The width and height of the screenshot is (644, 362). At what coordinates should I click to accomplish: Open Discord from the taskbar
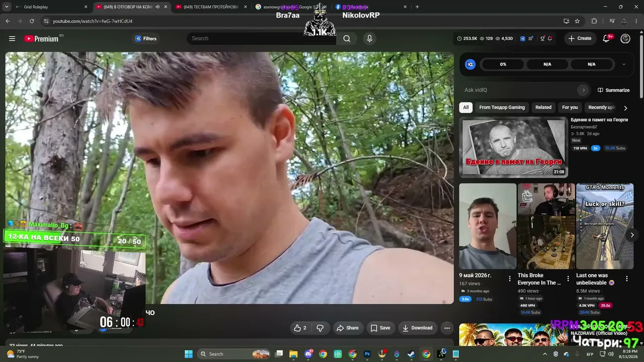click(x=308, y=354)
